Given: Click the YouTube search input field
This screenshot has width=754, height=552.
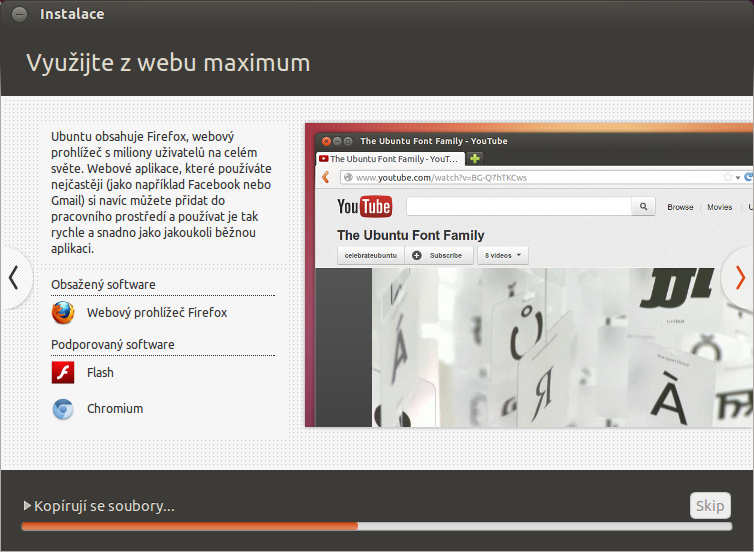Looking at the screenshot, I should [x=519, y=207].
